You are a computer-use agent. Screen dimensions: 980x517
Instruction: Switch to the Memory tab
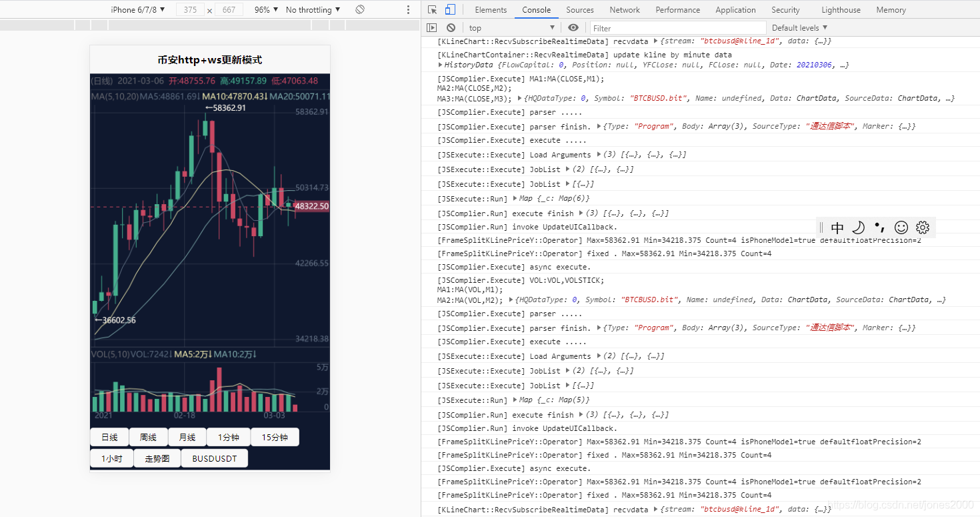(x=891, y=9)
